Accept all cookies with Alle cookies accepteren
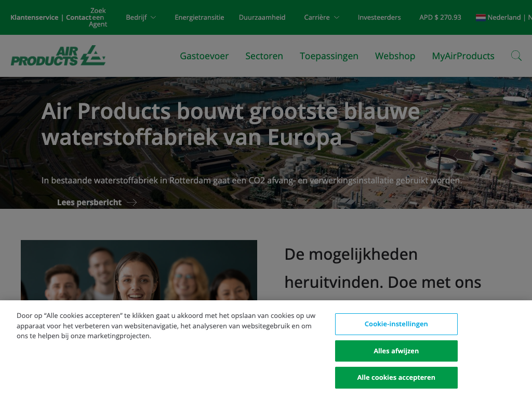The image size is (532, 399). [396, 378]
